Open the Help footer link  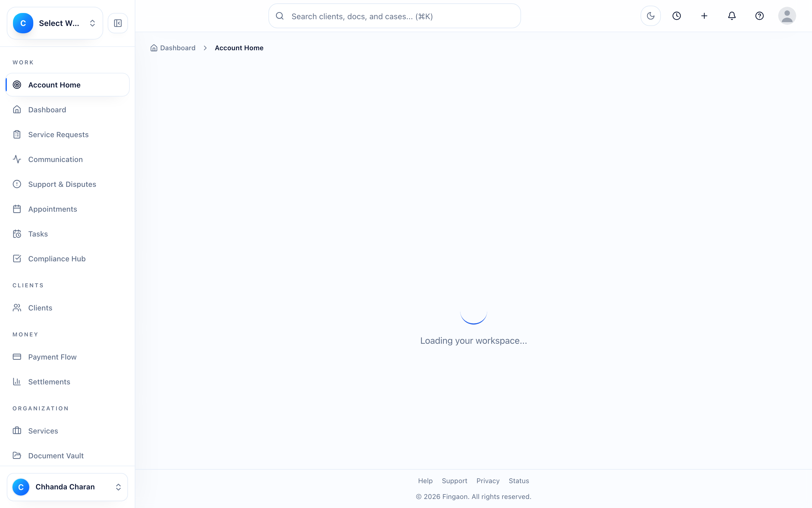pos(425,481)
